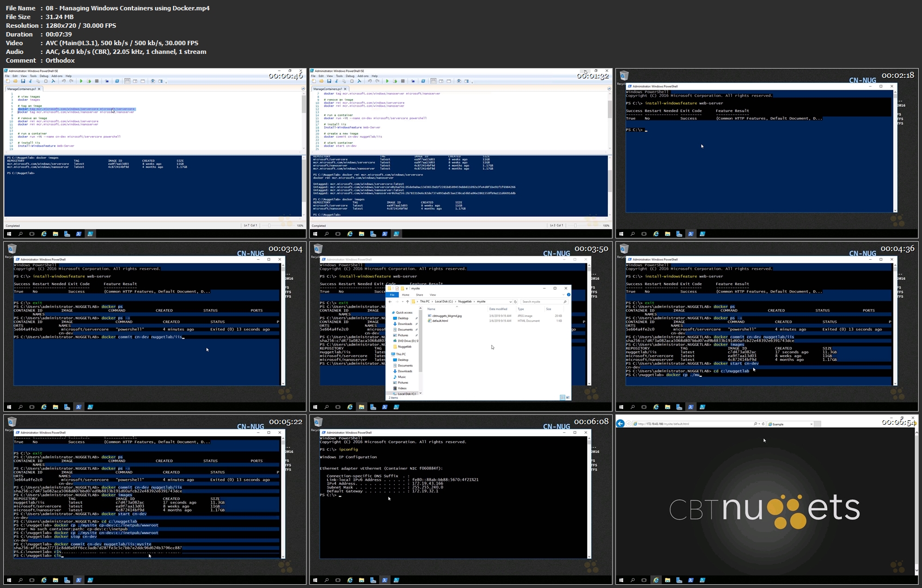Viewport: 922px width, 588px height.
Task: Select Nuggetlab folder in 00:03:50 Explorer sidebar
Action: click(401, 347)
